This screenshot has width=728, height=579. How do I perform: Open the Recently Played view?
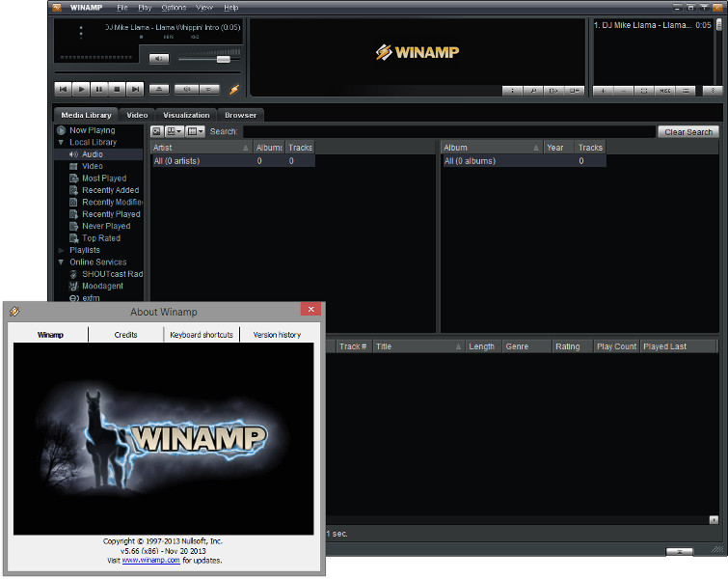coord(111,214)
